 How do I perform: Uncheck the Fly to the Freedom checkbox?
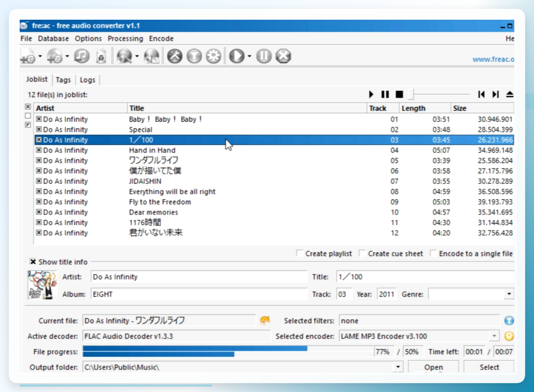point(39,202)
